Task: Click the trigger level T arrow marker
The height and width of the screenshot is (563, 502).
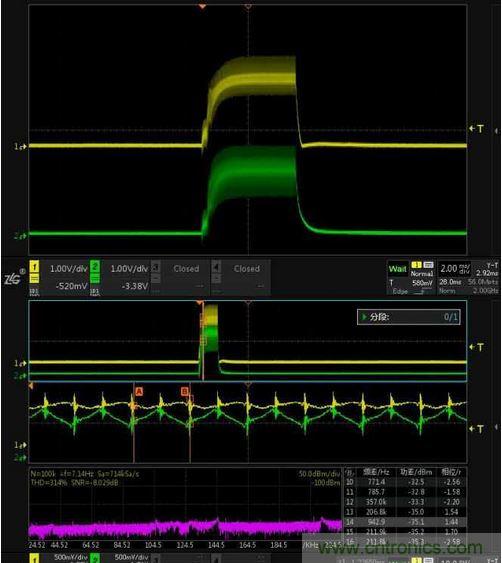Action: pyautogui.click(x=477, y=129)
